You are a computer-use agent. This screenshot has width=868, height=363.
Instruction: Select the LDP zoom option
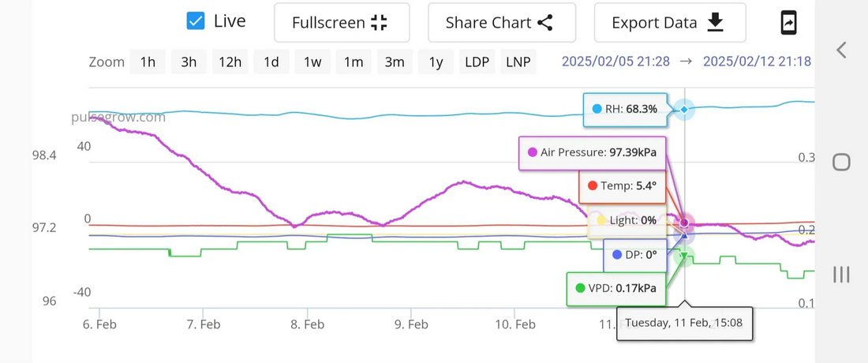[x=477, y=62]
